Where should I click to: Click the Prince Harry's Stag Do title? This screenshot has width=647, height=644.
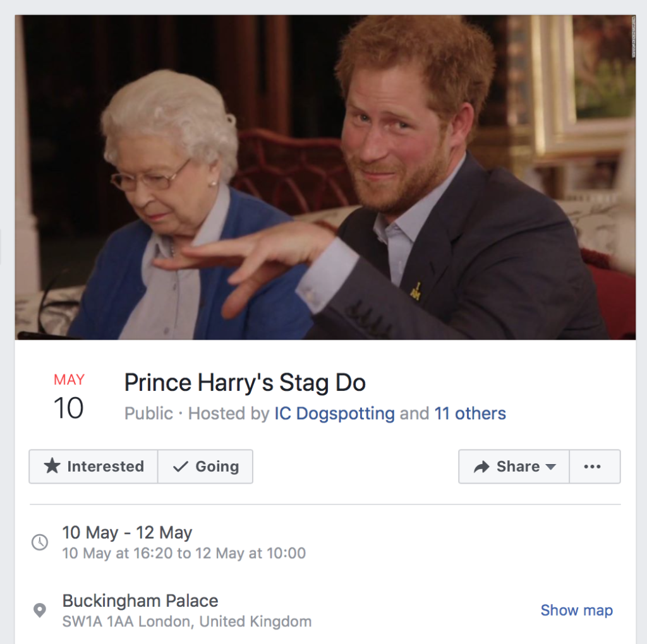pos(245,383)
